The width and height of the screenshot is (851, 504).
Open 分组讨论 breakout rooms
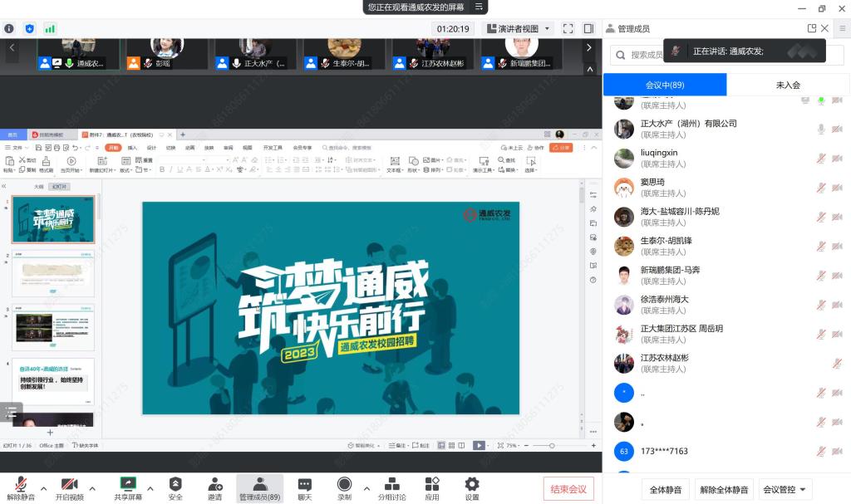point(391,484)
